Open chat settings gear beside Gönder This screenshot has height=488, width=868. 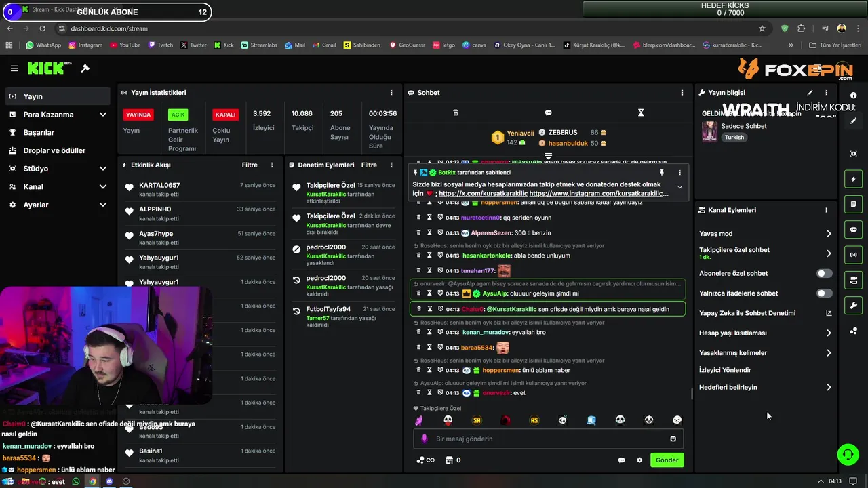[x=639, y=460]
